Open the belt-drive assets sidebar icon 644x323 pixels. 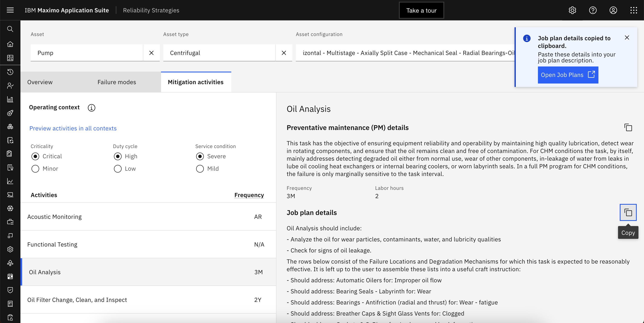click(10, 113)
